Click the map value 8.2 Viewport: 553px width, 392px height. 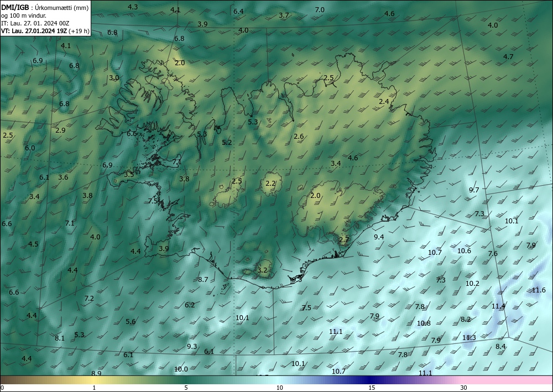466,320
